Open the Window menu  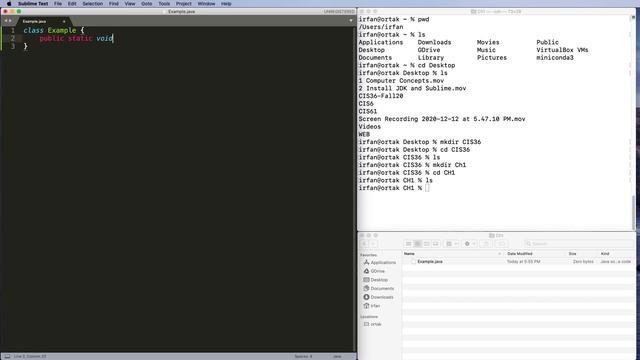point(206,4)
